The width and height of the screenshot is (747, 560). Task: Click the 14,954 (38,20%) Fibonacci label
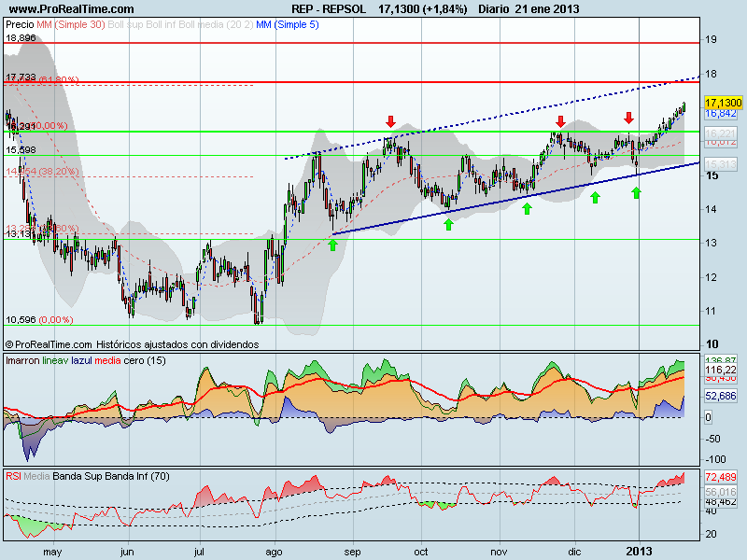42,171
